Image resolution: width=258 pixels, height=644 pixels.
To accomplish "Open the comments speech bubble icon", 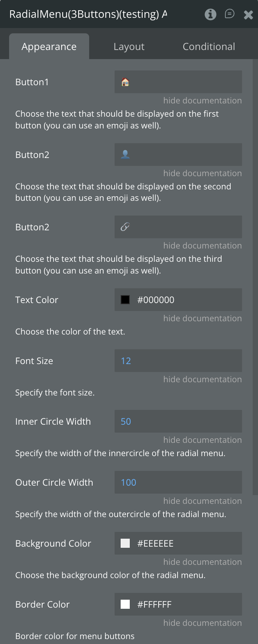I will [x=230, y=14].
